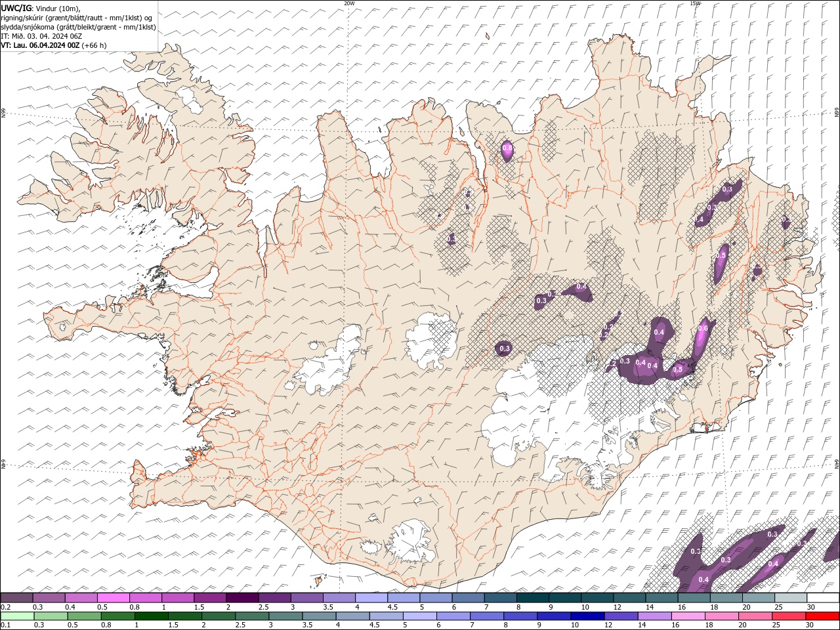Click the darkest green 1 swatch in lower legend
Screen dimensions: 840x630
pos(151,616)
